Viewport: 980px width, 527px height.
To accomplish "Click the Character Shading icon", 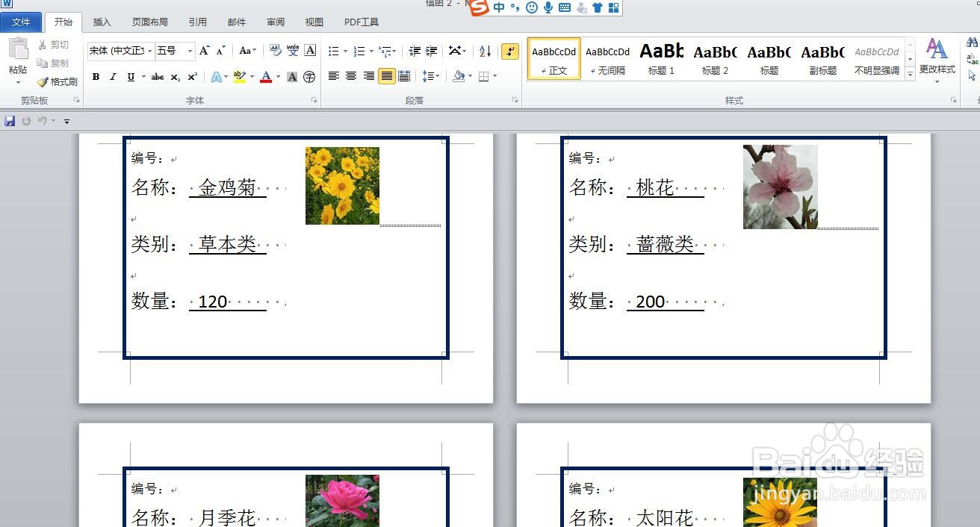I will point(292,77).
